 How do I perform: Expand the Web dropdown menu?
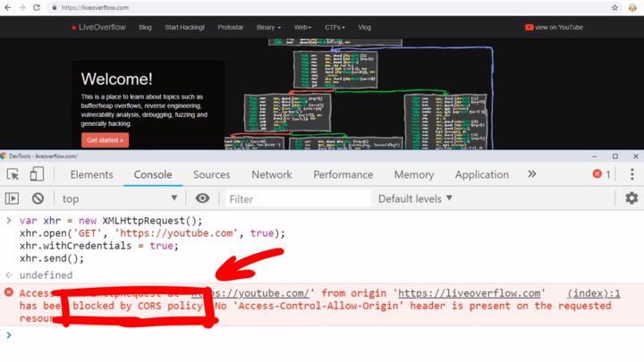[302, 27]
